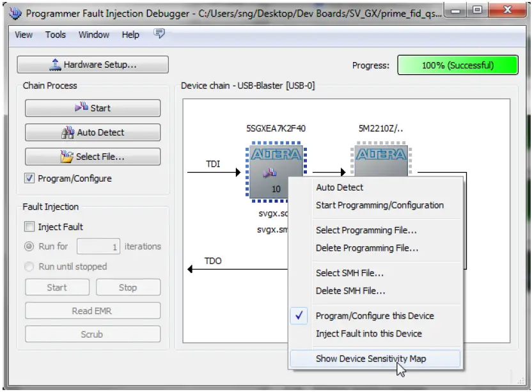The image size is (532, 392).
Task: Choose Show Device Sensitivity Map
Action: click(373, 359)
